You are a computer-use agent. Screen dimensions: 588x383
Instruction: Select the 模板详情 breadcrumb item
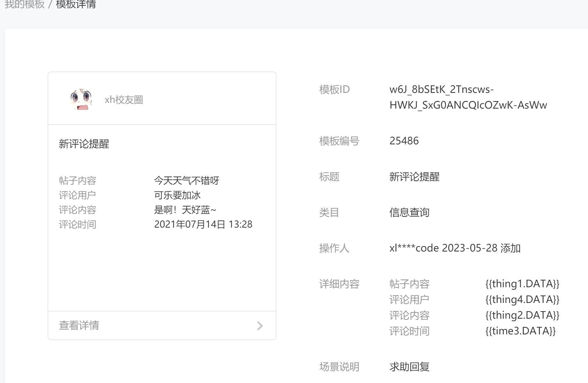(76, 5)
